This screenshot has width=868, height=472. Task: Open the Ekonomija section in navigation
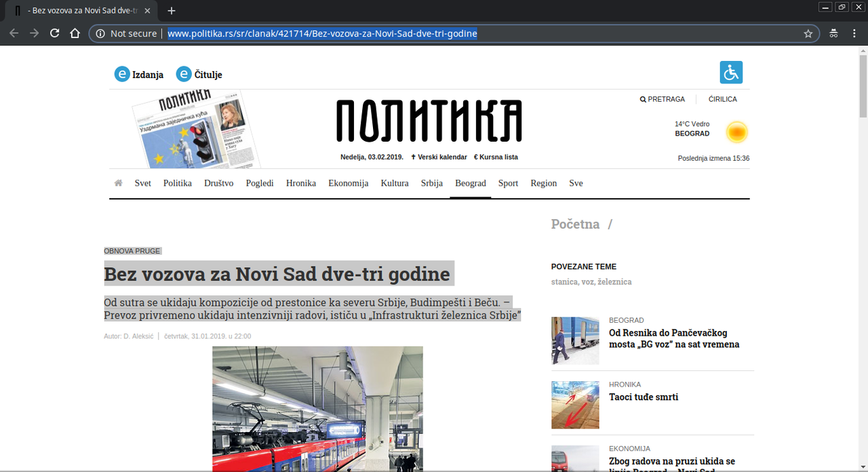(x=349, y=183)
